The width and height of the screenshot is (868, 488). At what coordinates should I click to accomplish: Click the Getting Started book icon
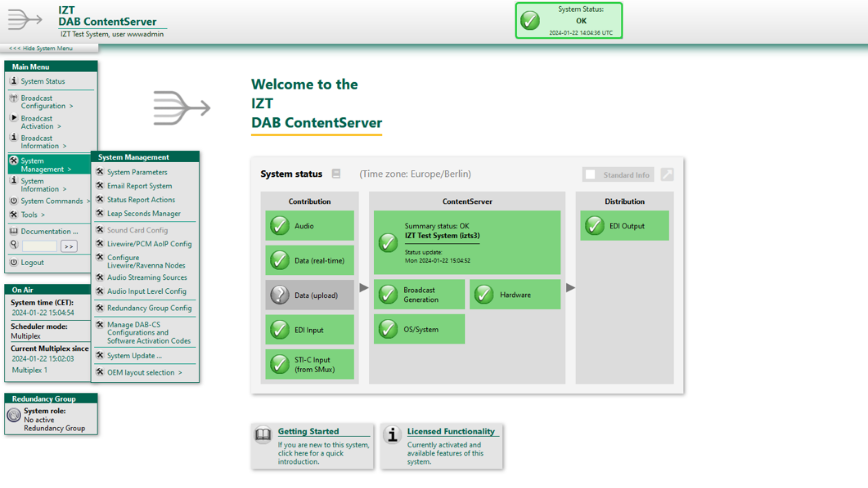click(x=263, y=435)
